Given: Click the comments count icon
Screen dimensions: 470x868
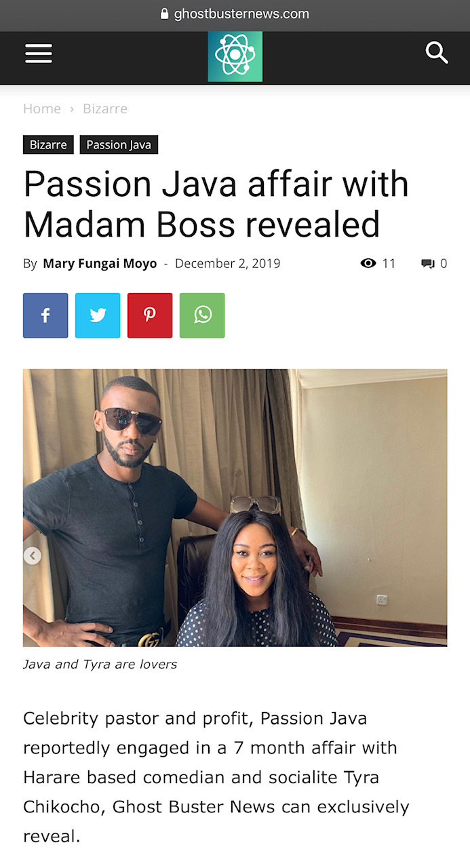Looking at the screenshot, I should click(x=428, y=264).
